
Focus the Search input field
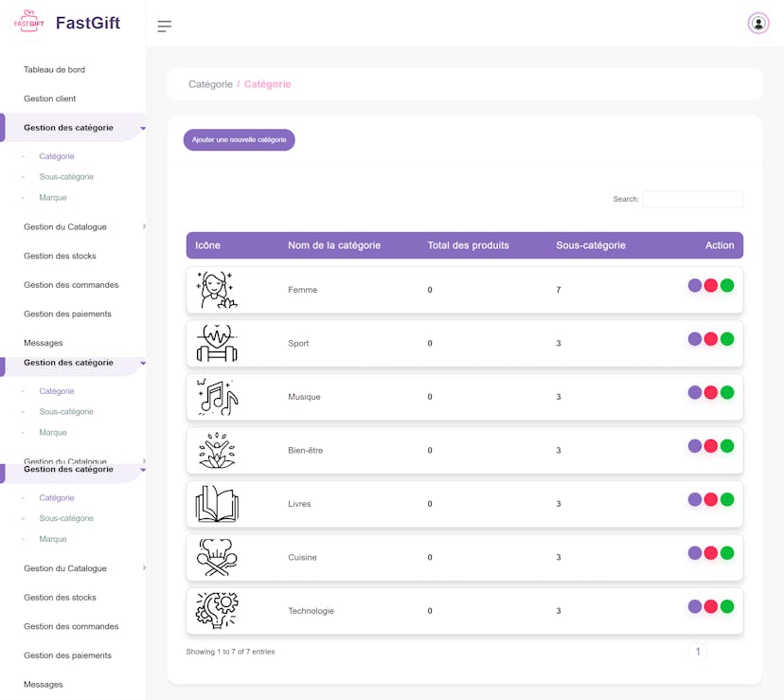coord(692,199)
